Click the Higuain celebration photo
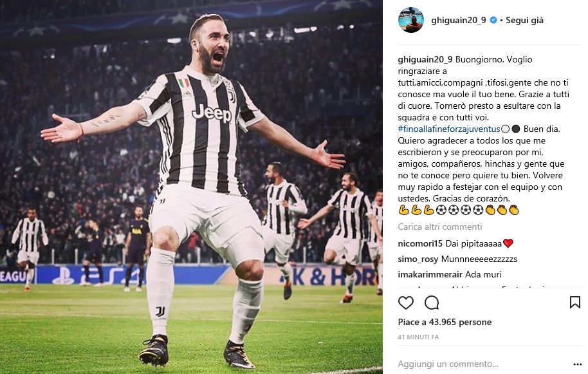588x374 pixels. 191,187
